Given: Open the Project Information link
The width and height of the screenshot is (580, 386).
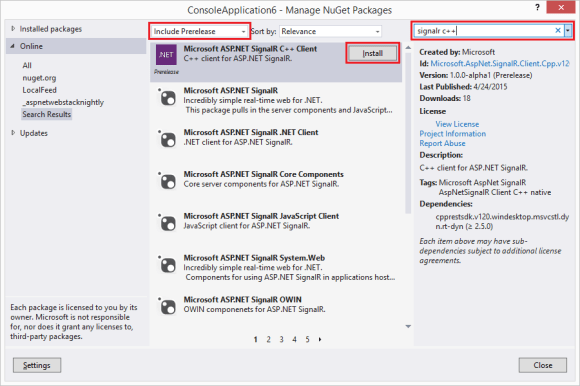Looking at the screenshot, I should coord(453,134).
